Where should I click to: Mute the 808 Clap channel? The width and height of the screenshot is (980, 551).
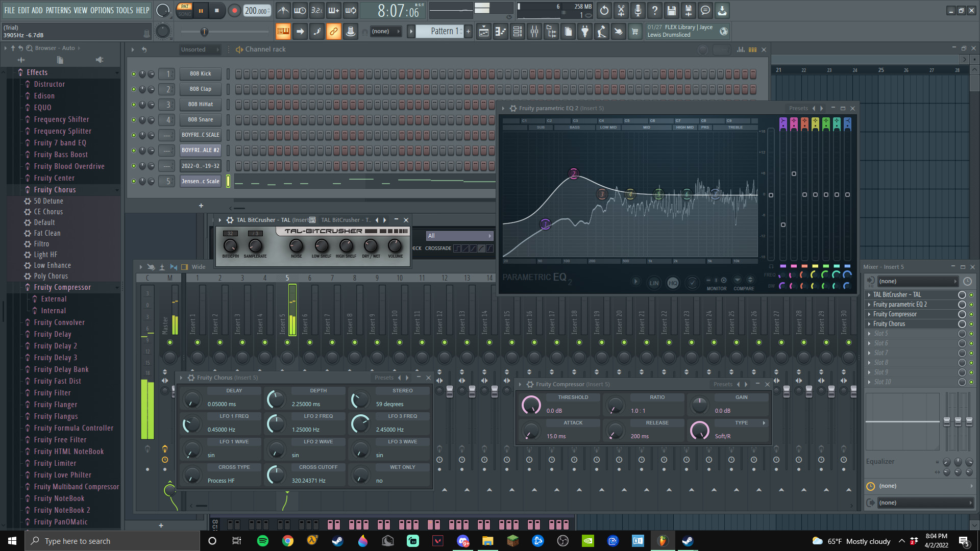coord(134,89)
